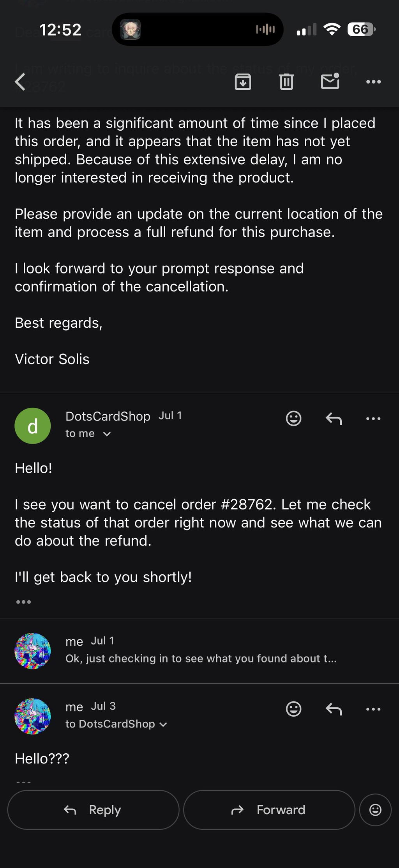Delete the conversation with trash icon

pos(286,82)
